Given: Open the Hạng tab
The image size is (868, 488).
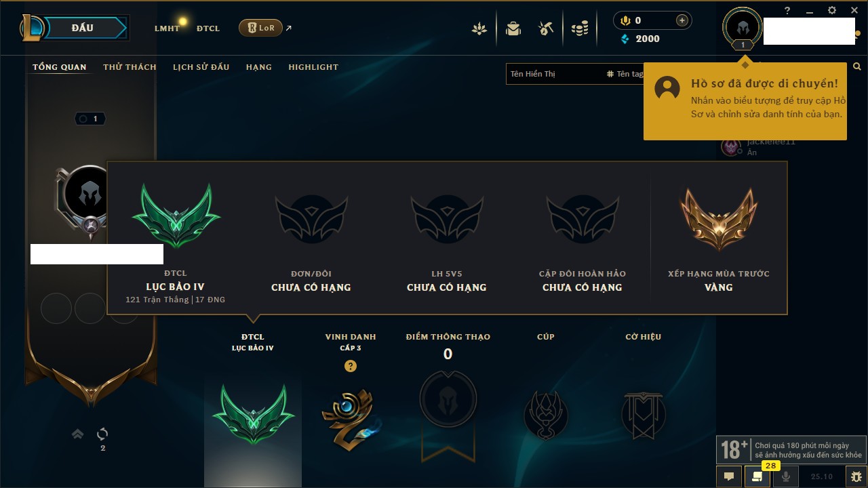Looking at the screenshot, I should (x=258, y=67).
